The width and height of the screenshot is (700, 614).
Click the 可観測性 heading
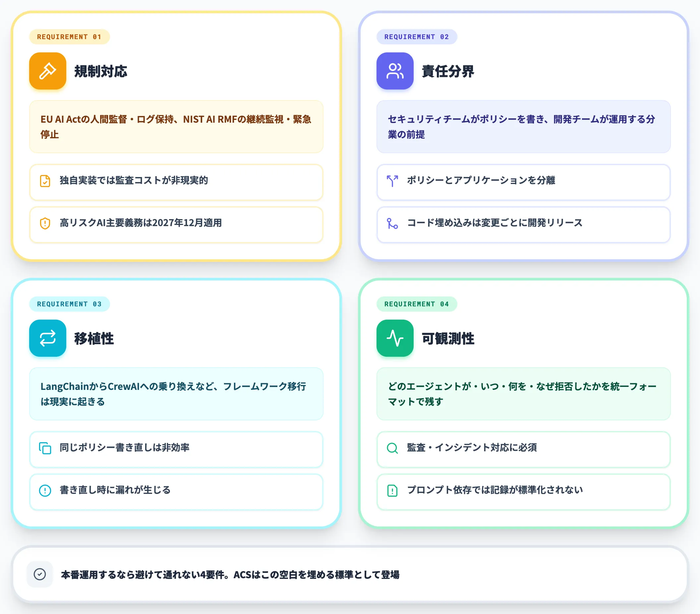click(x=448, y=338)
